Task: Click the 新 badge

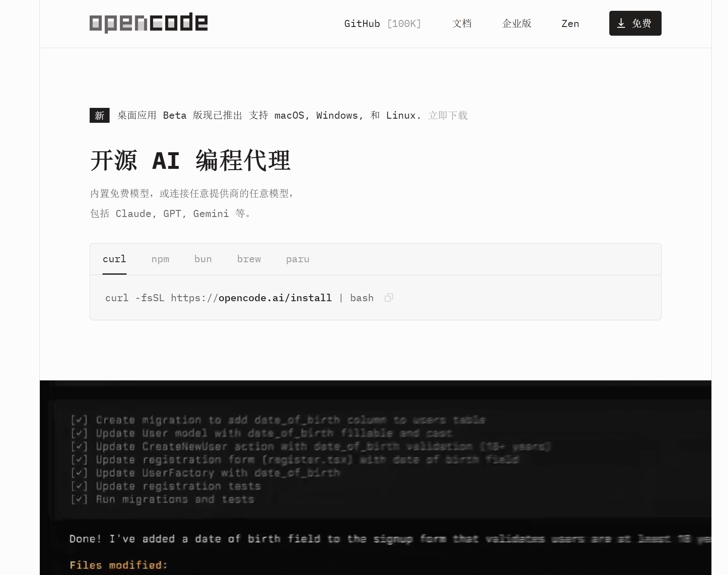Action: point(100,115)
